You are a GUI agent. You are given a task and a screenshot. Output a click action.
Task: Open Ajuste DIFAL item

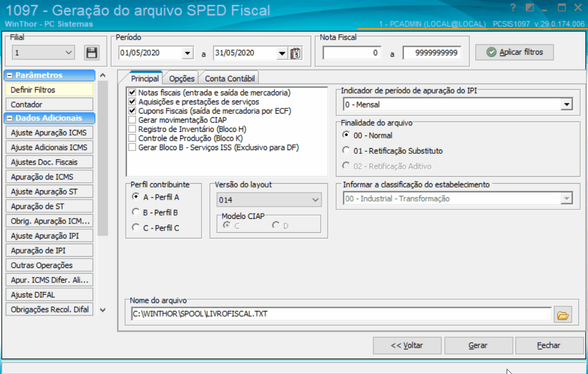point(49,295)
